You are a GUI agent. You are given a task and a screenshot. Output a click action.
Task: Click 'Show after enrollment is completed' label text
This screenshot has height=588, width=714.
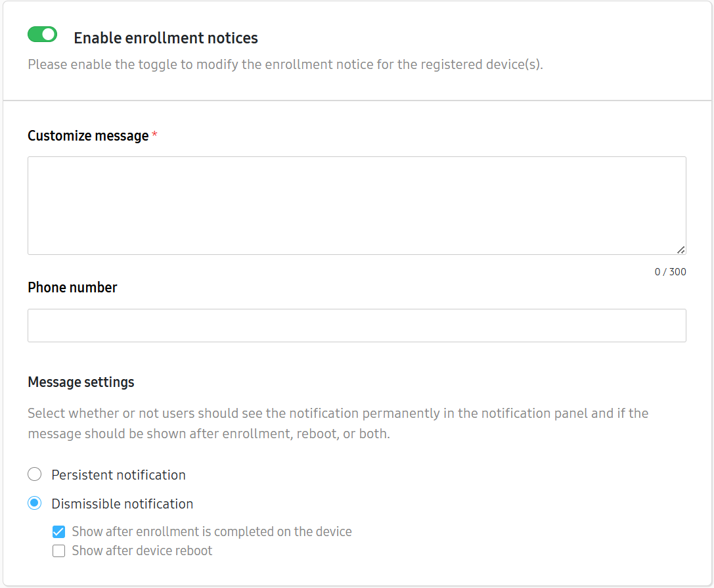click(212, 531)
